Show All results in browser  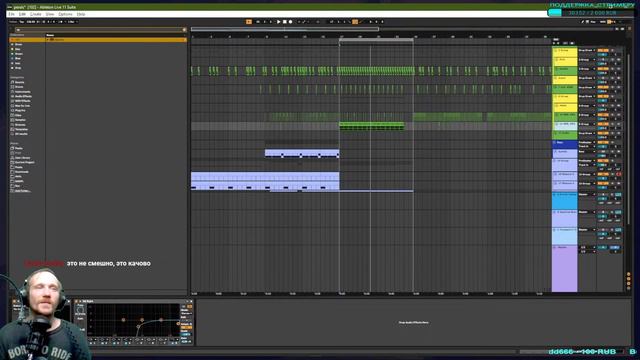coord(20,134)
